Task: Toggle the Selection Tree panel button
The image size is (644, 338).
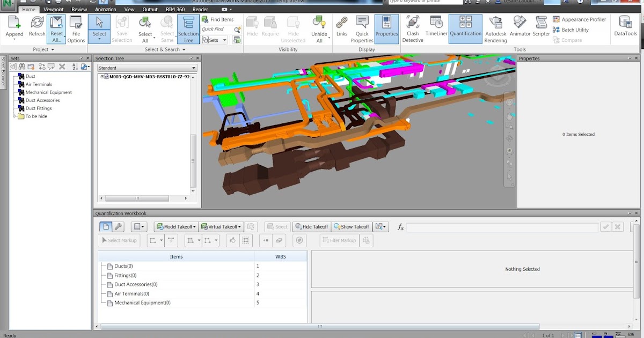Action: (x=188, y=29)
